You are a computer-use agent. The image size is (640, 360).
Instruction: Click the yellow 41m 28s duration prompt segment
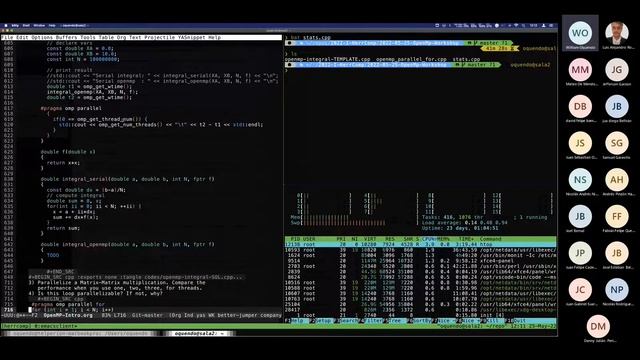500,48
